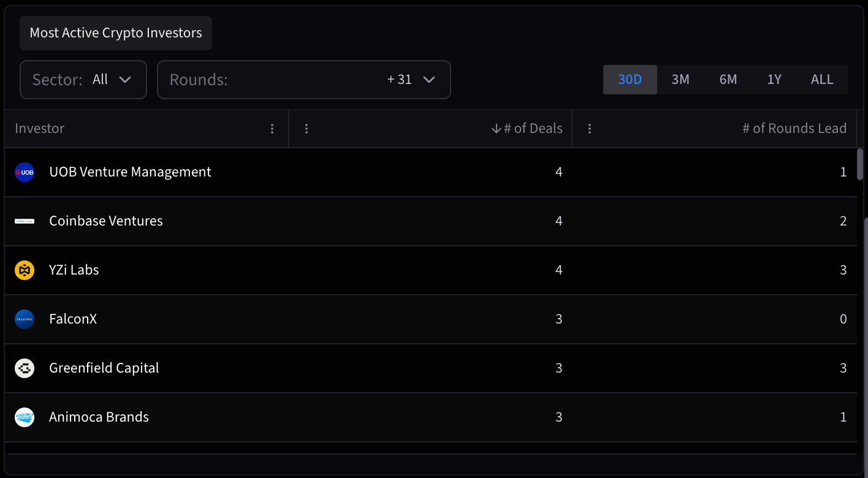Select the 30D time range tab

[x=630, y=80]
